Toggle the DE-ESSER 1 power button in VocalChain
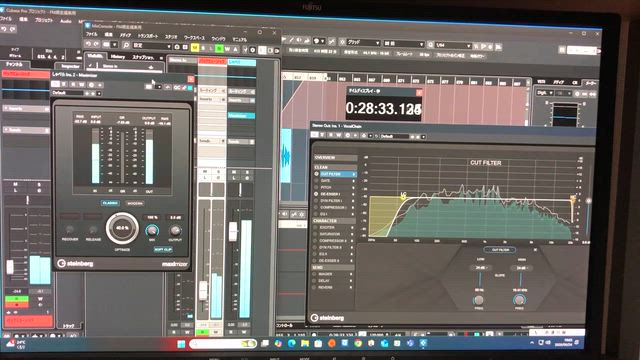 tap(316, 194)
